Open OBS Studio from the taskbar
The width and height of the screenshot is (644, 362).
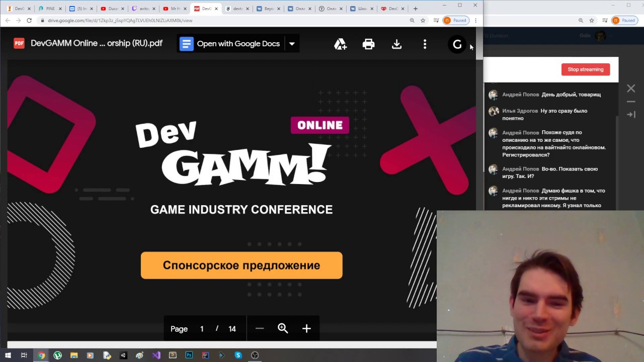click(x=255, y=355)
